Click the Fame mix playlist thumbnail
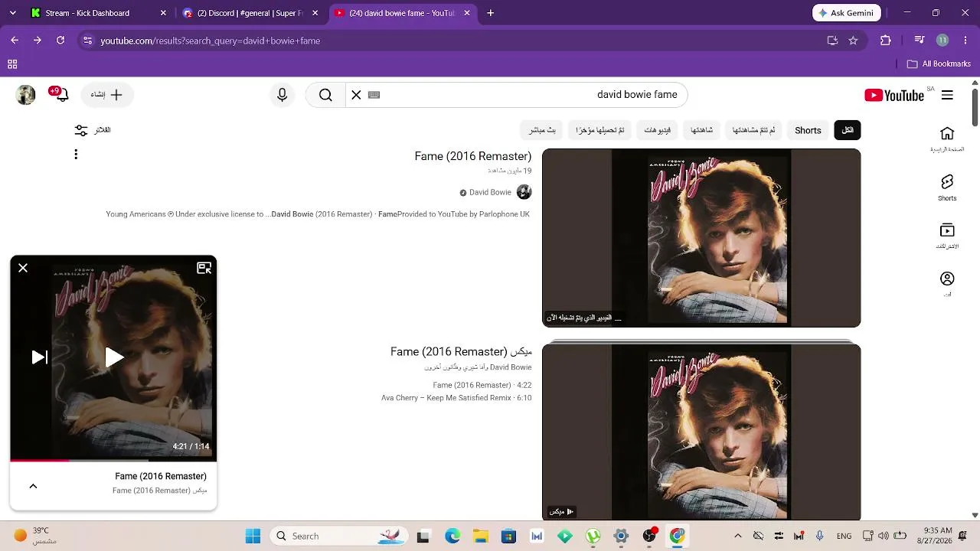The height and width of the screenshot is (551, 980). coord(701,432)
